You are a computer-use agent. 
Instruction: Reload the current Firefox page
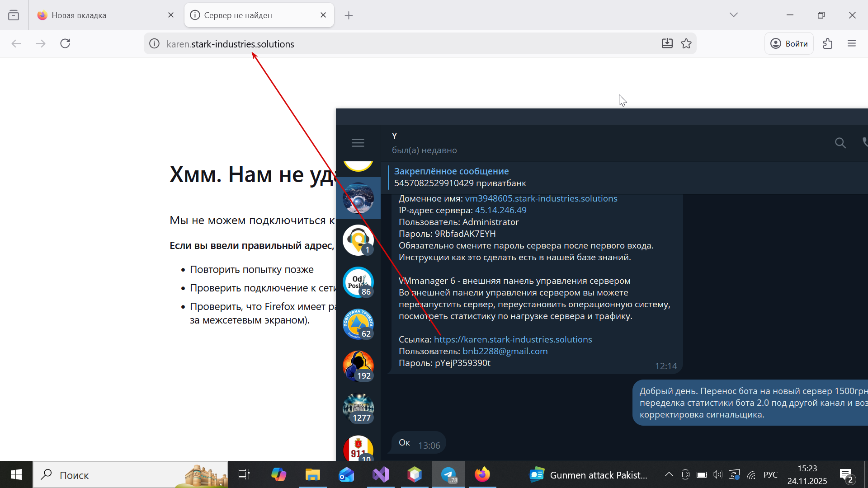tap(65, 43)
